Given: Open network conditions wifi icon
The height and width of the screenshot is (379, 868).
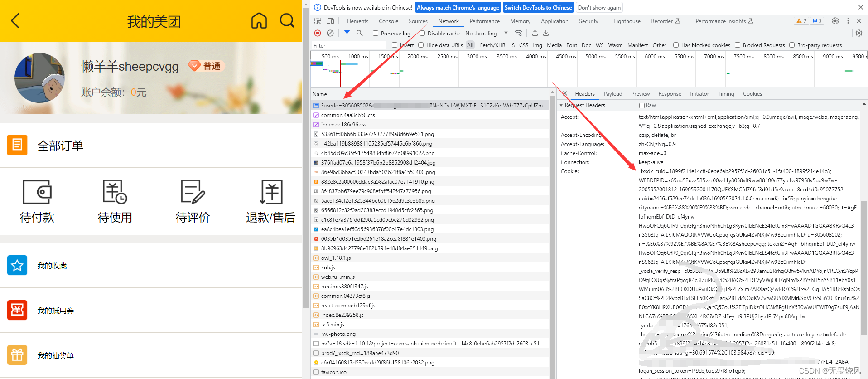Looking at the screenshot, I should [x=519, y=33].
